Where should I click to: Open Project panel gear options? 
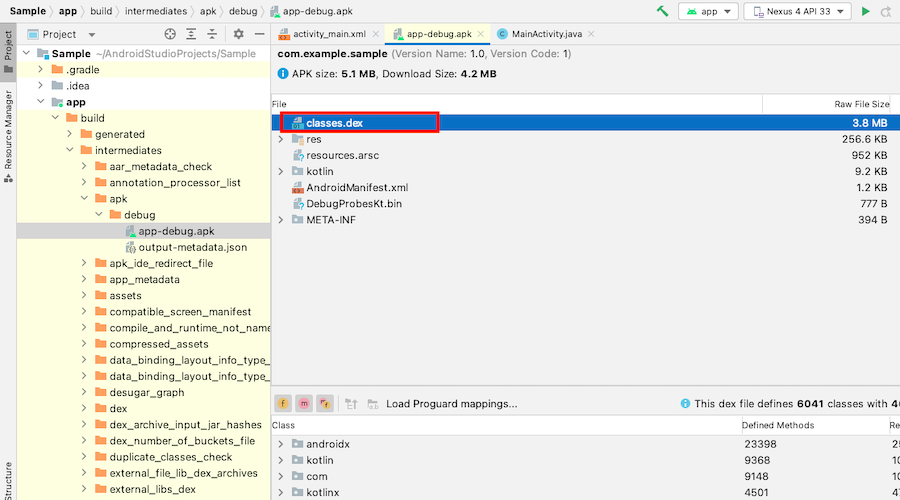point(239,34)
